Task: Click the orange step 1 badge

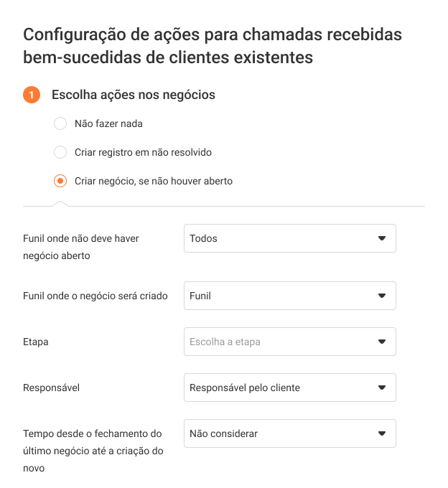Action: 32,95
